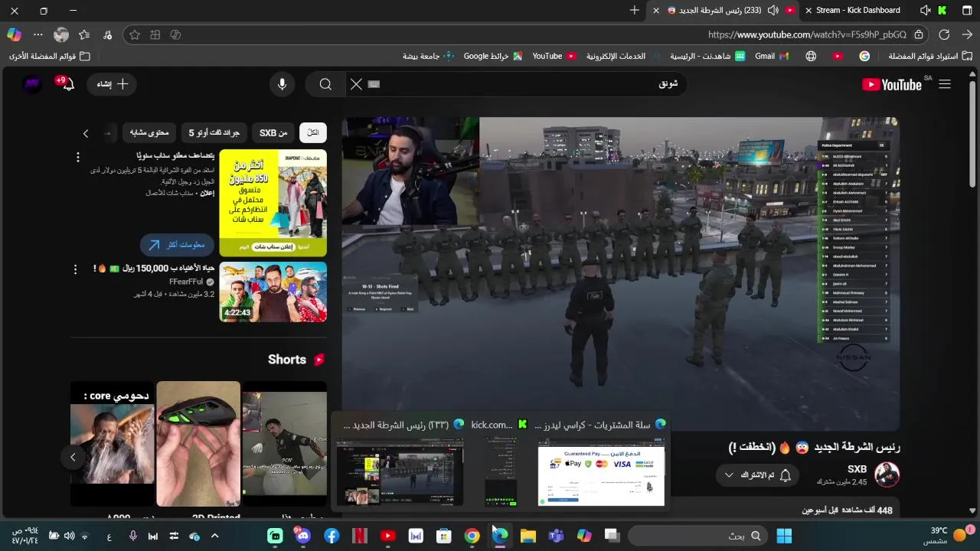The width and height of the screenshot is (980, 551).
Task: Add this page to favorites star
Action: click(135, 34)
